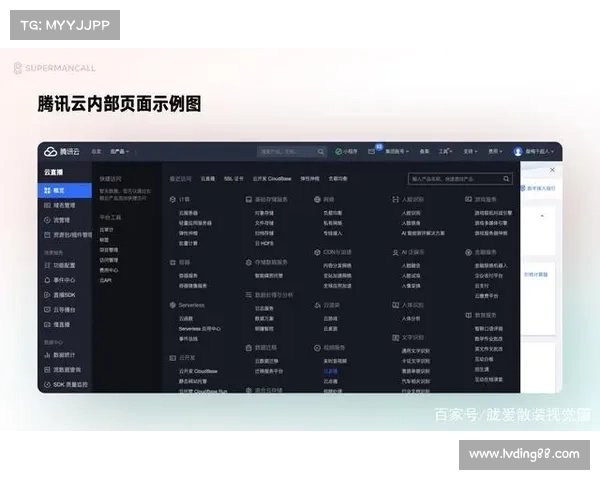Click the Serverless category icon
The height and width of the screenshot is (480, 600).
point(173,305)
